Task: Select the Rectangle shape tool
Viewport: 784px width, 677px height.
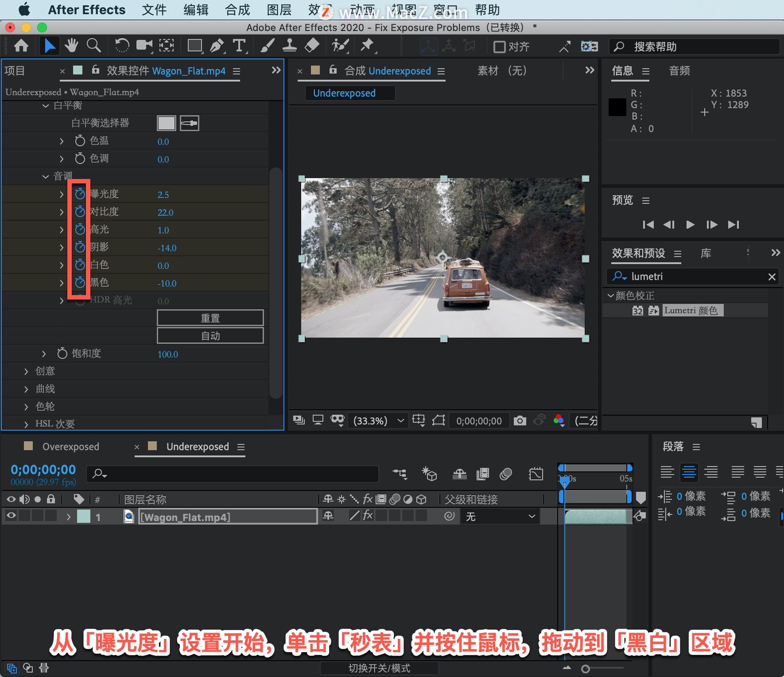Action: point(195,46)
